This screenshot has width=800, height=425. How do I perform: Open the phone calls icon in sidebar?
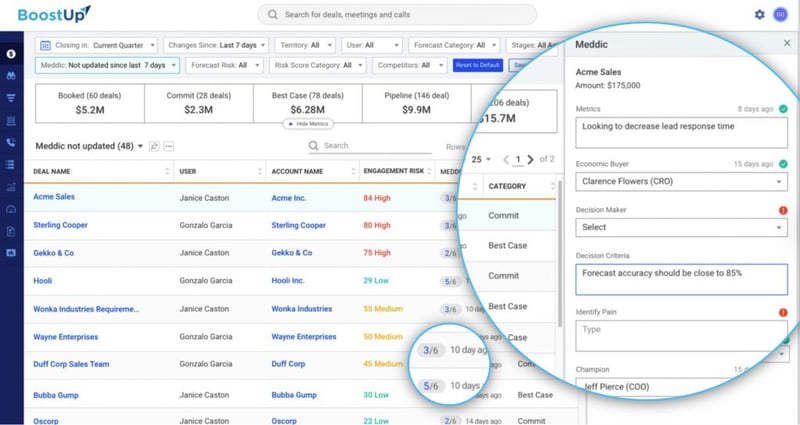click(x=11, y=142)
